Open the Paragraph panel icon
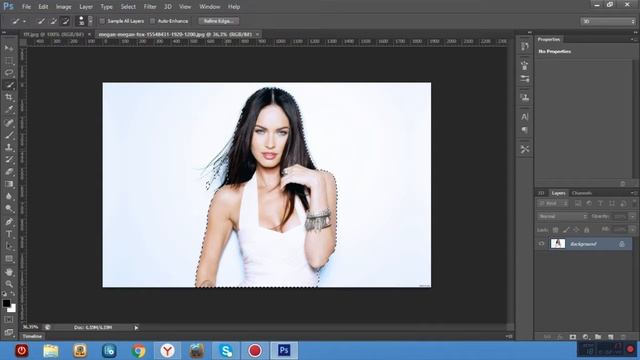This screenshot has height=360, width=640. click(x=524, y=130)
